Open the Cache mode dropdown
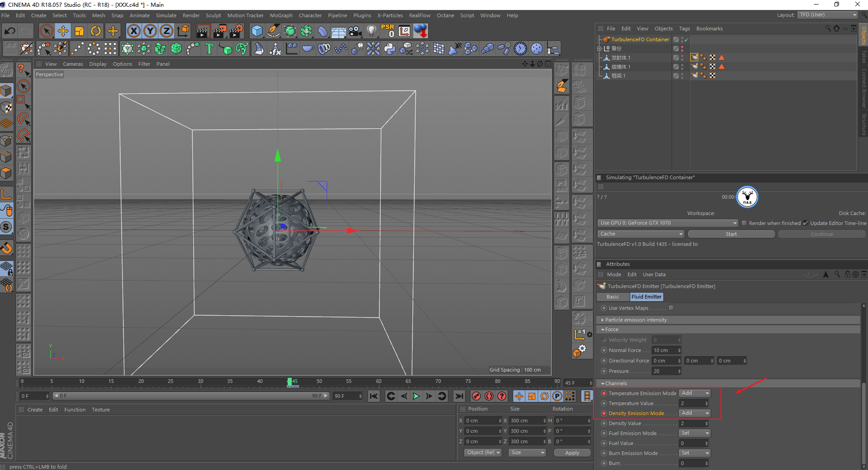The width and height of the screenshot is (868, 470). point(641,234)
